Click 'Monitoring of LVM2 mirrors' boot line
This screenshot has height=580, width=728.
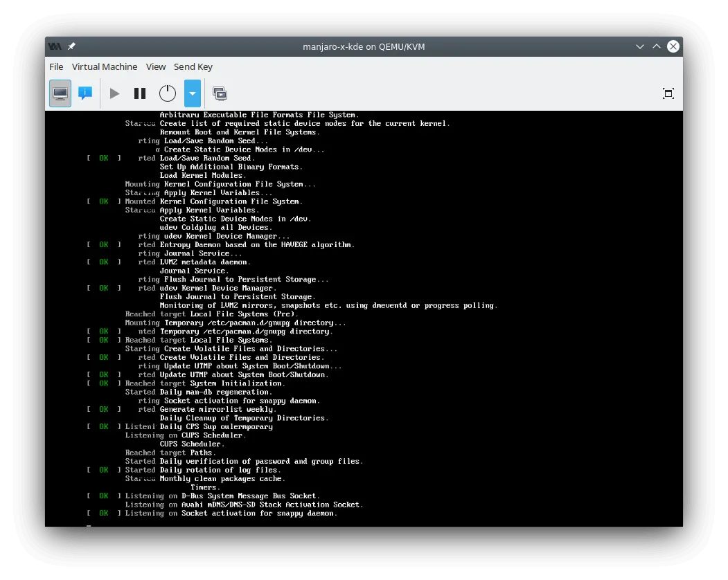[x=328, y=305]
